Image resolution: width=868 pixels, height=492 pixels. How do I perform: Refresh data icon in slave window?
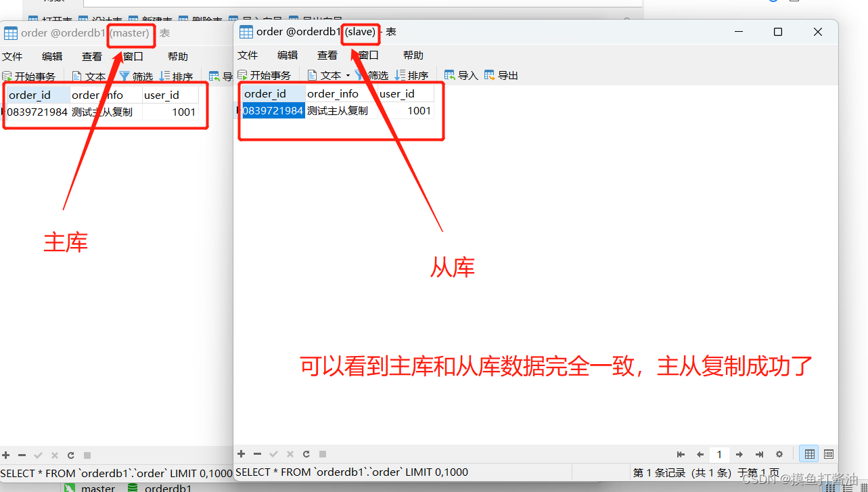(x=306, y=454)
